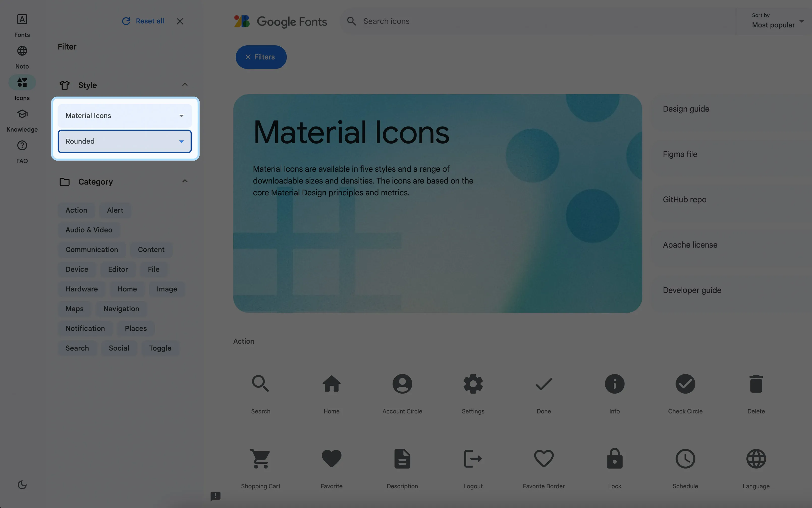The height and width of the screenshot is (508, 812).
Task: Toggle the Action category chip
Action: [x=76, y=210]
